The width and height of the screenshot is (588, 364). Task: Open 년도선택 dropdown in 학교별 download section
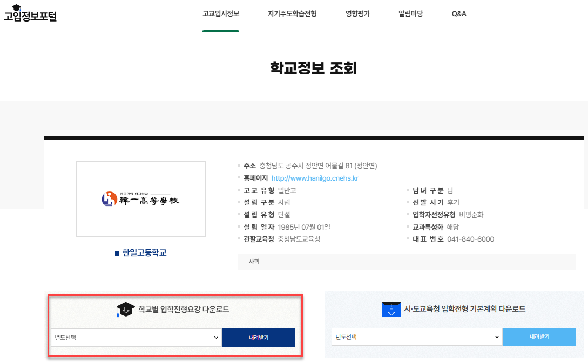[135, 336]
